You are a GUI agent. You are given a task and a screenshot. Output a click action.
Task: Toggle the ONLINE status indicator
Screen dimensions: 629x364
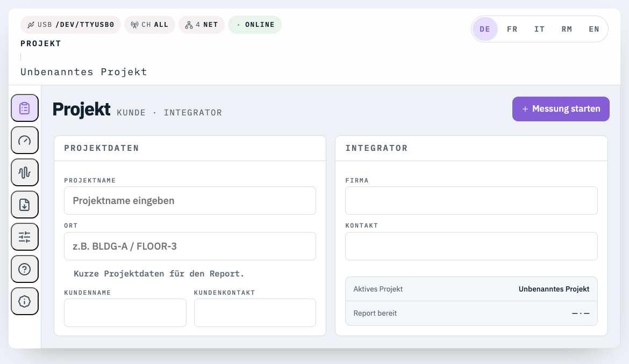255,24
